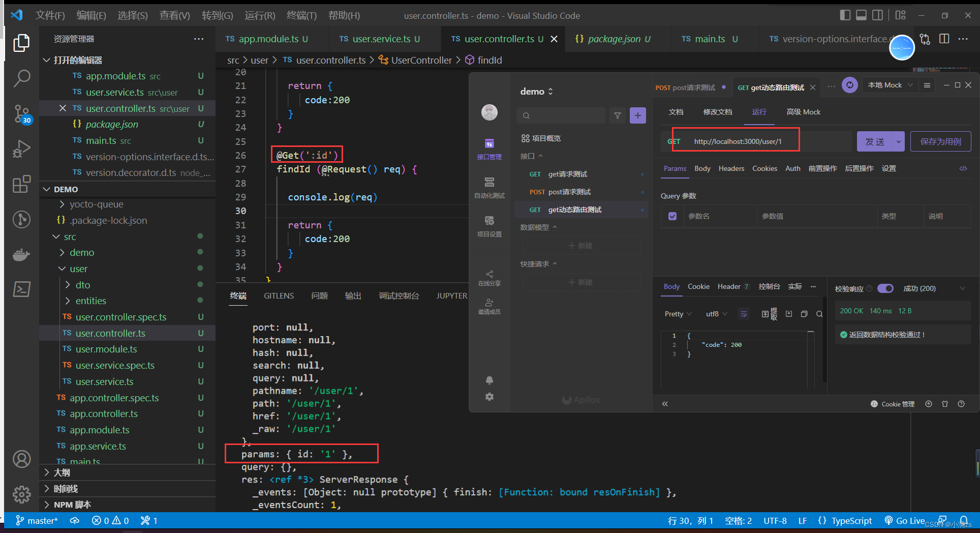The image size is (980, 533).
Task: Open Source Control view in VS Code
Action: (21, 113)
